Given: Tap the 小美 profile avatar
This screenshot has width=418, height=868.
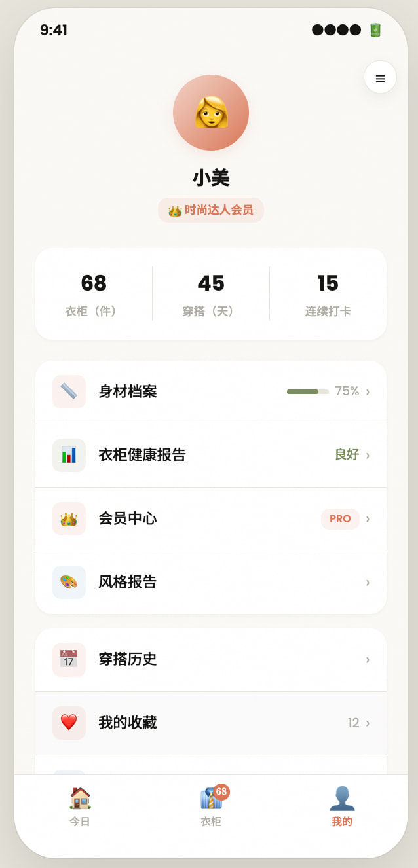Looking at the screenshot, I should (x=211, y=113).
